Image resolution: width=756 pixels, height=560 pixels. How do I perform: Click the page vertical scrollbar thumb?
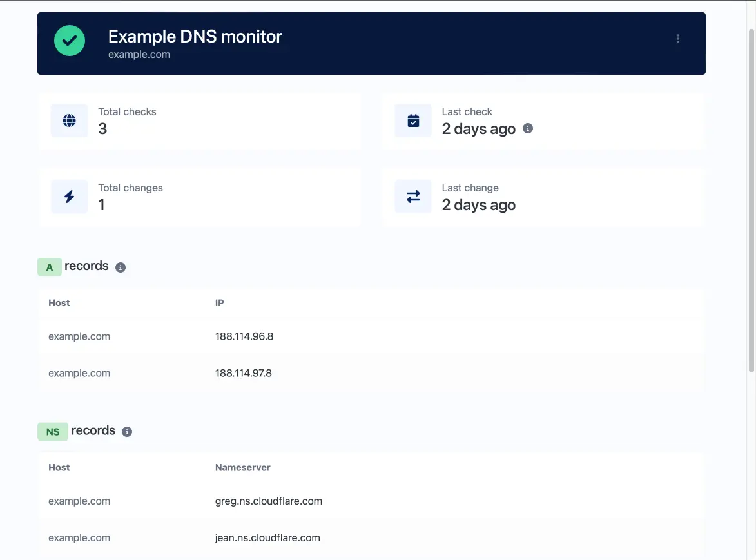751,200
